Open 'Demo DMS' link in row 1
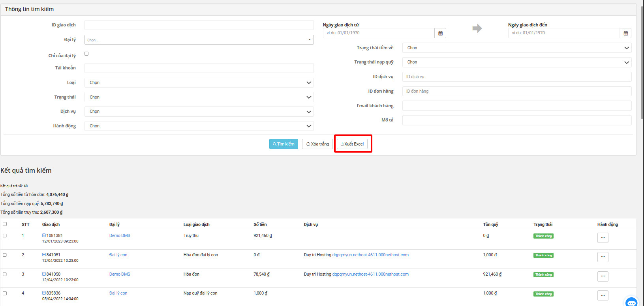The image size is (644, 306). pyautogui.click(x=120, y=235)
